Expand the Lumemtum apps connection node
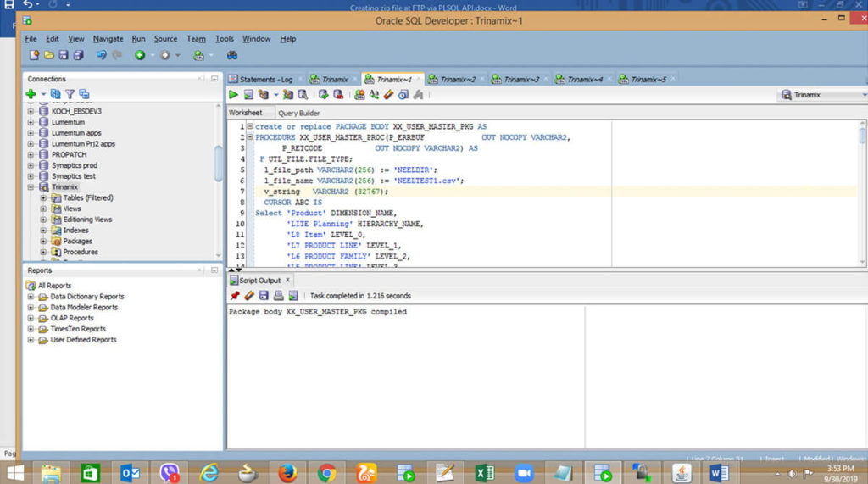Screen dimensions: 868x484 coord(31,133)
